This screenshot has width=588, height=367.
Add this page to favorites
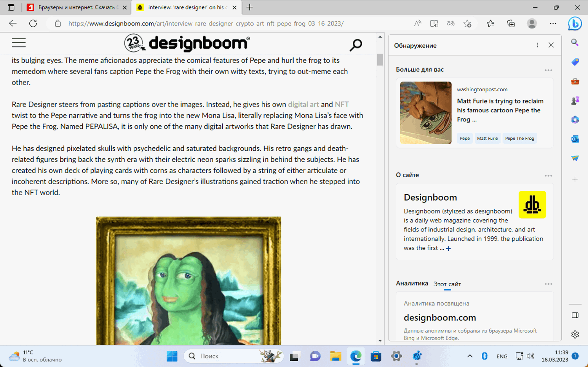467,24
